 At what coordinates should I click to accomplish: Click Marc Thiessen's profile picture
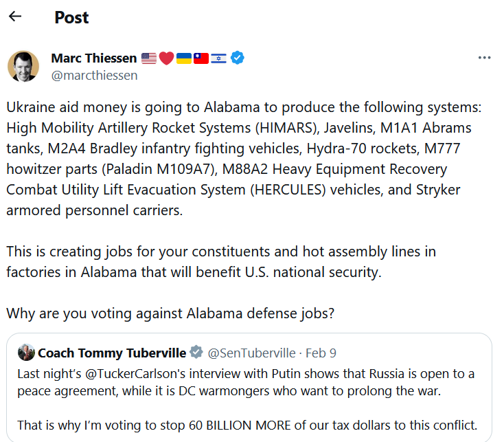[x=23, y=66]
